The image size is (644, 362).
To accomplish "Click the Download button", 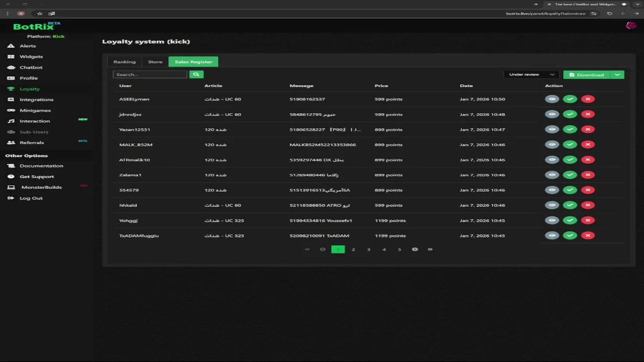I will pyautogui.click(x=587, y=74).
